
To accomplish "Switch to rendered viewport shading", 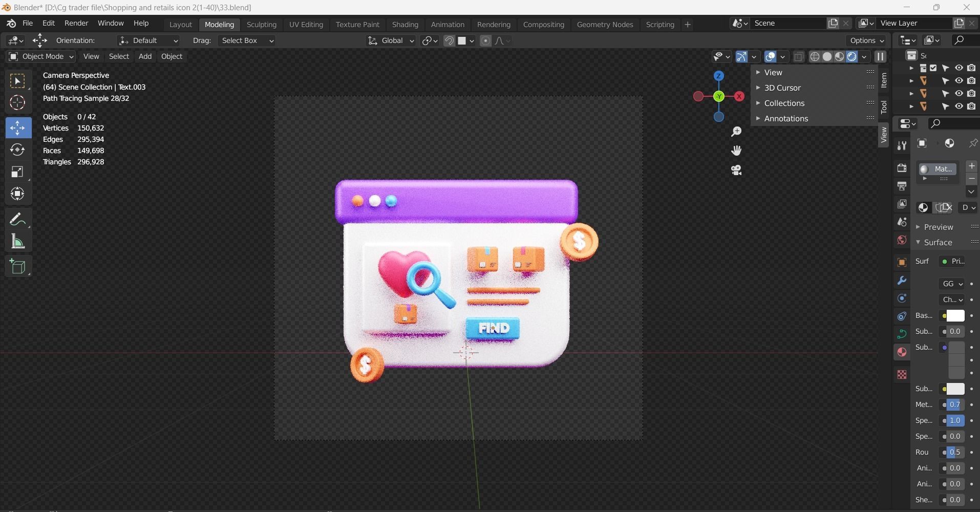I will 851,56.
